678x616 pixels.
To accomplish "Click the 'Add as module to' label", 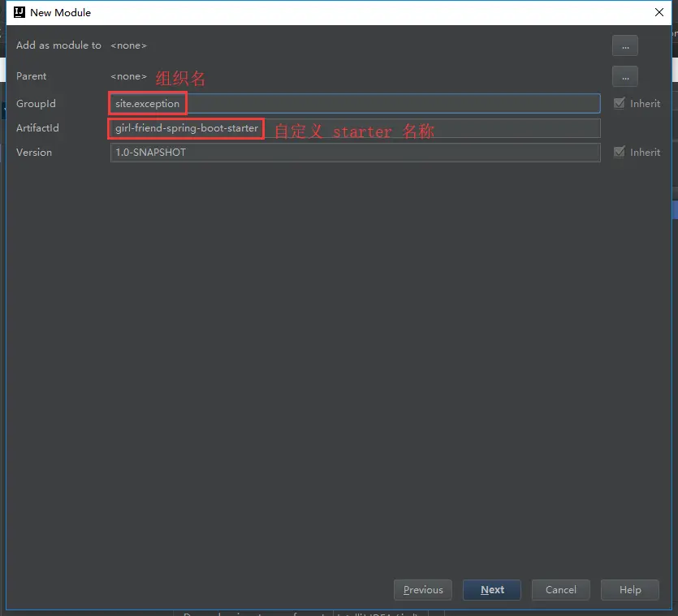I will [x=58, y=45].
